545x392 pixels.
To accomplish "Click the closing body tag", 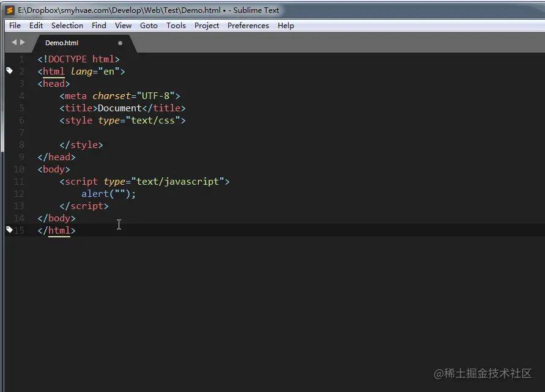I will (56, 218).
